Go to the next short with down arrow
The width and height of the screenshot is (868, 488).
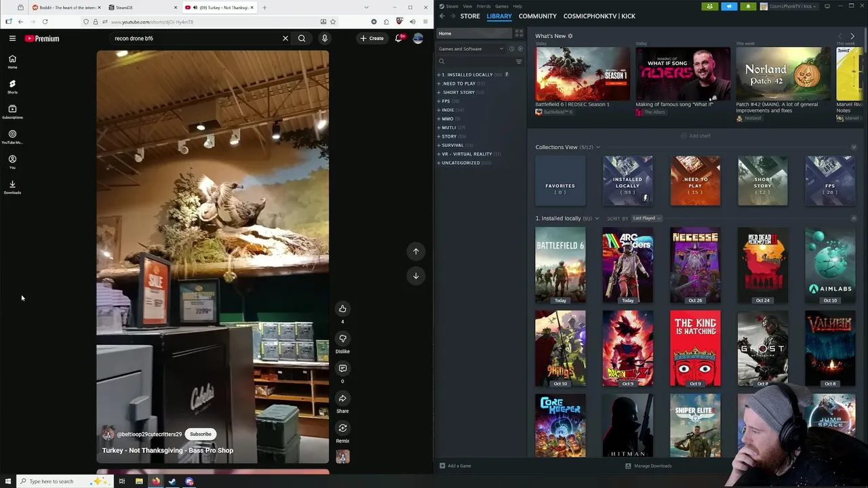tap(416, 275)
